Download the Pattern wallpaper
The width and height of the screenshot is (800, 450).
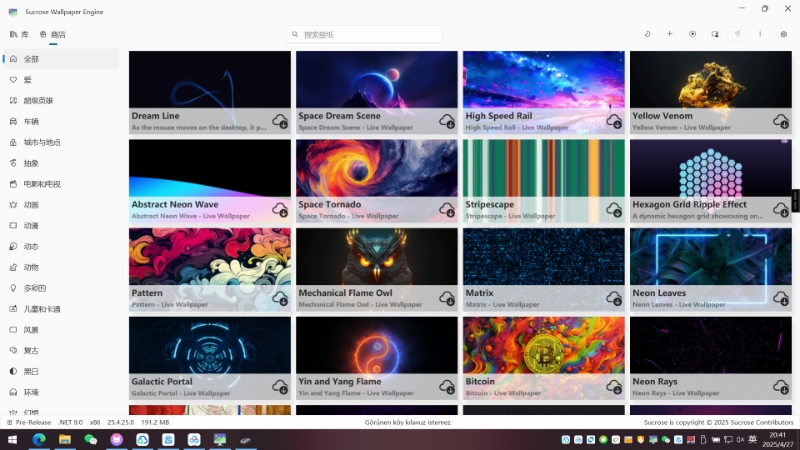[x=280, y=298]
